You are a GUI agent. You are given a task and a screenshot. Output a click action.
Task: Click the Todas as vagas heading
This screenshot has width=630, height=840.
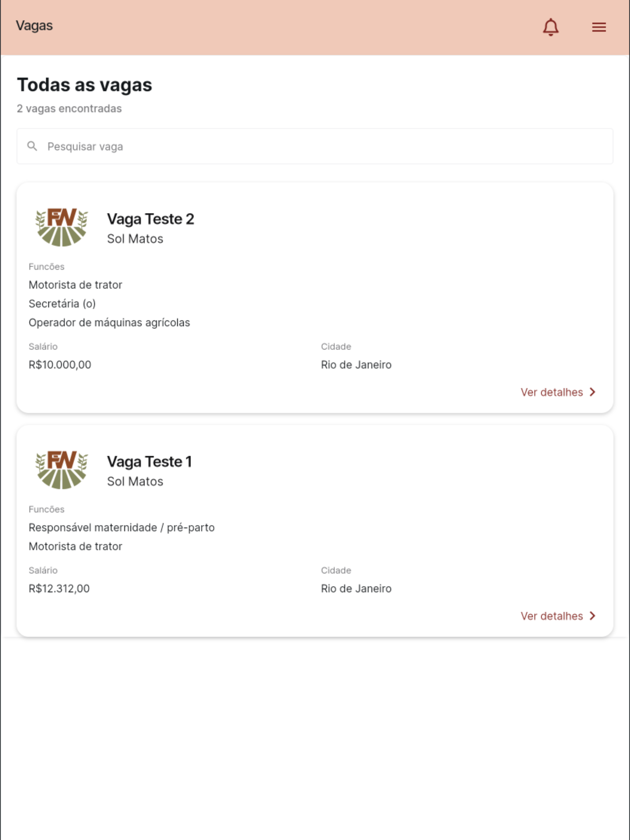point(84,85)
